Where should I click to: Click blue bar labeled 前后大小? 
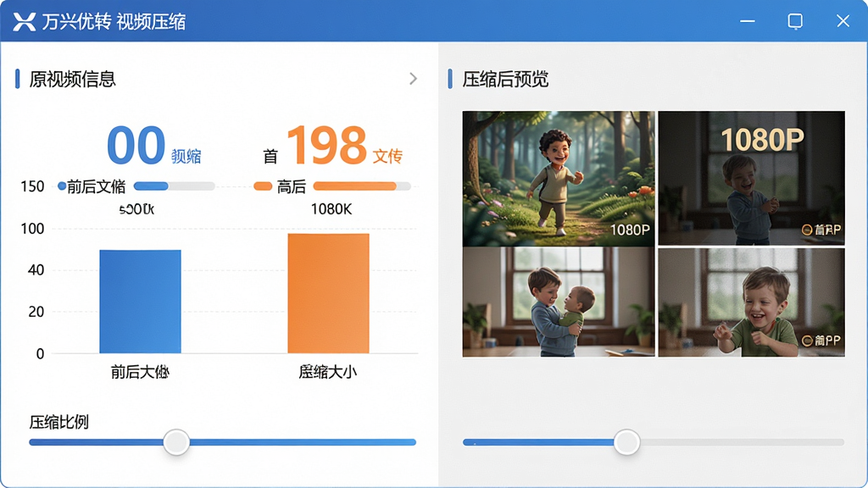(140, 302)
